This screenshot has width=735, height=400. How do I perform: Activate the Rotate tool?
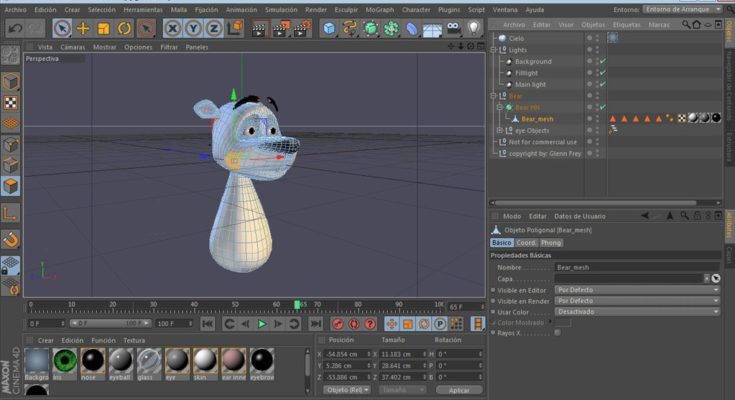coord(124,29)
